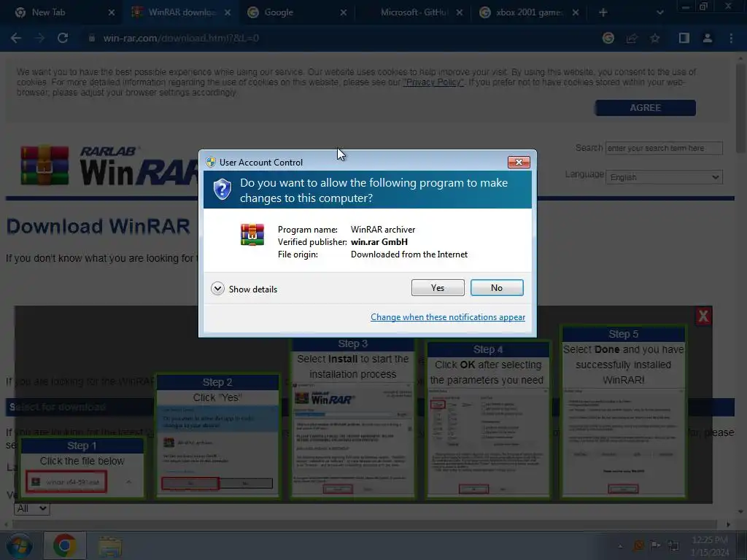Show hidden system tray icons arrow

coord(620,545)
